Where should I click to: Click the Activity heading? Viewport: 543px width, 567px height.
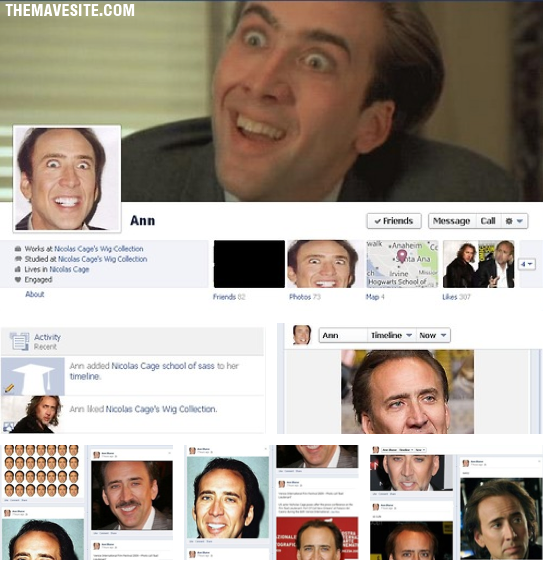pyautogui.click(x=47, y=337)
